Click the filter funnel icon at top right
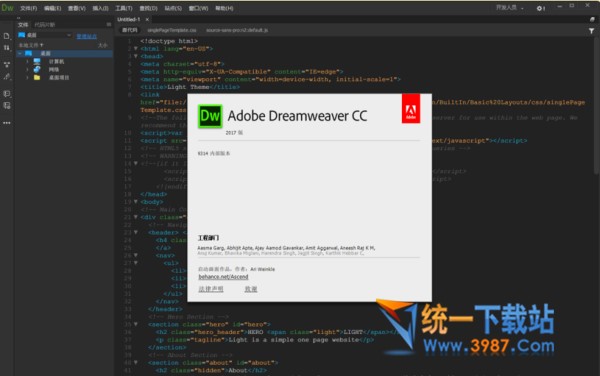Viewport: 600px width, 376px height. click(x=591, y=31)
